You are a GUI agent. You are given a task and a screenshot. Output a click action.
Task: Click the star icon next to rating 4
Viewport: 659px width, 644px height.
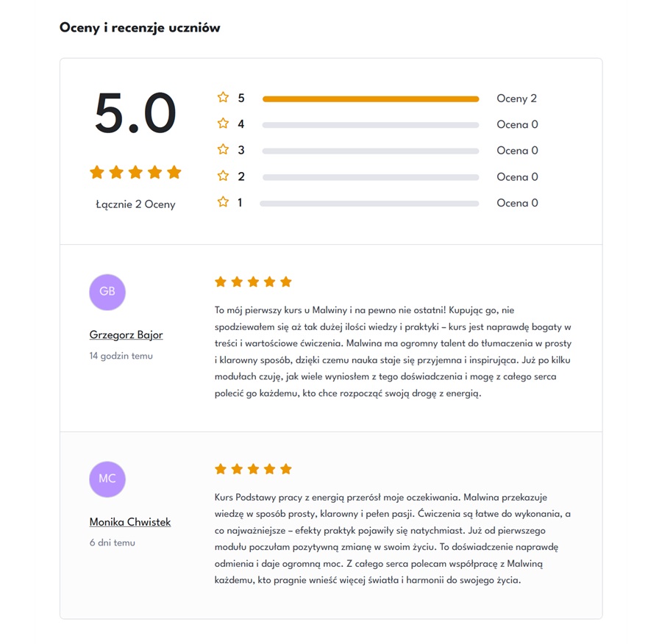(223, 124)
